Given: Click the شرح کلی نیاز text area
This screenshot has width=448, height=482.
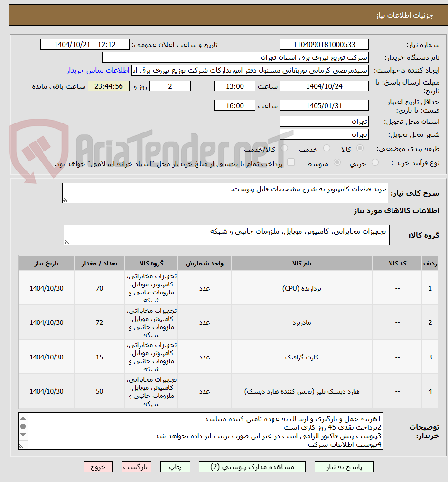Looking at the screenshot, I should (225, 193).
